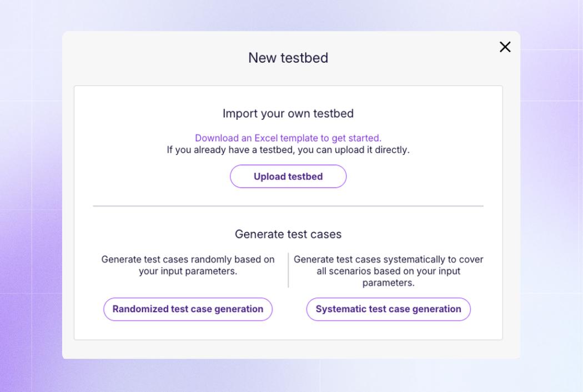Screen dimensions: 583x392
Task: Open the Download an Excel template link
Action: point(288,138)
